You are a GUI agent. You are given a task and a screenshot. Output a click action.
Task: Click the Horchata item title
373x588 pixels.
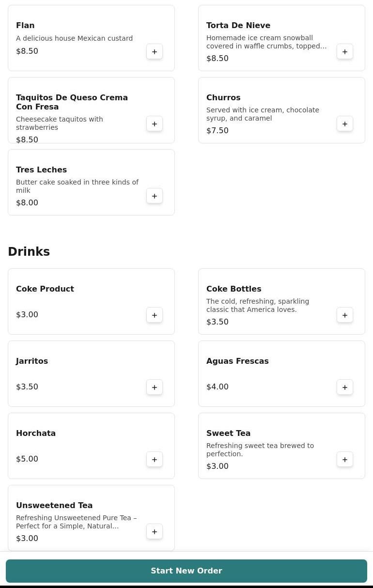coord(36,433)
